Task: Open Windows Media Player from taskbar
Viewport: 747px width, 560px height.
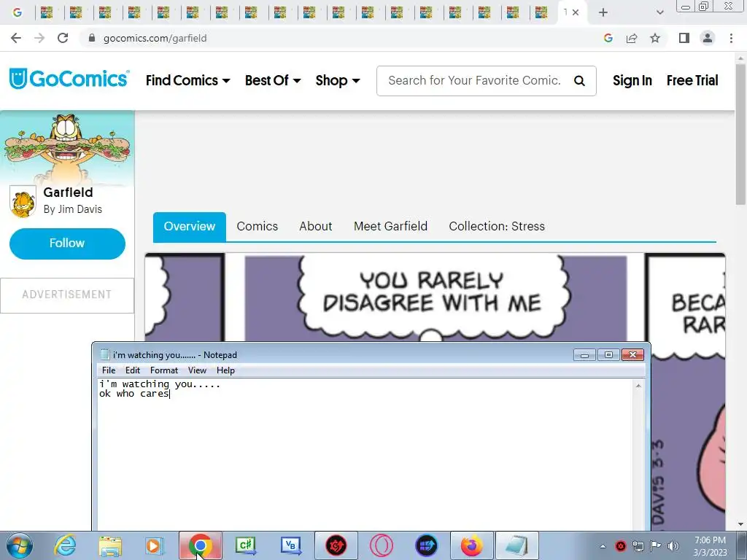Action: point(154,545)
